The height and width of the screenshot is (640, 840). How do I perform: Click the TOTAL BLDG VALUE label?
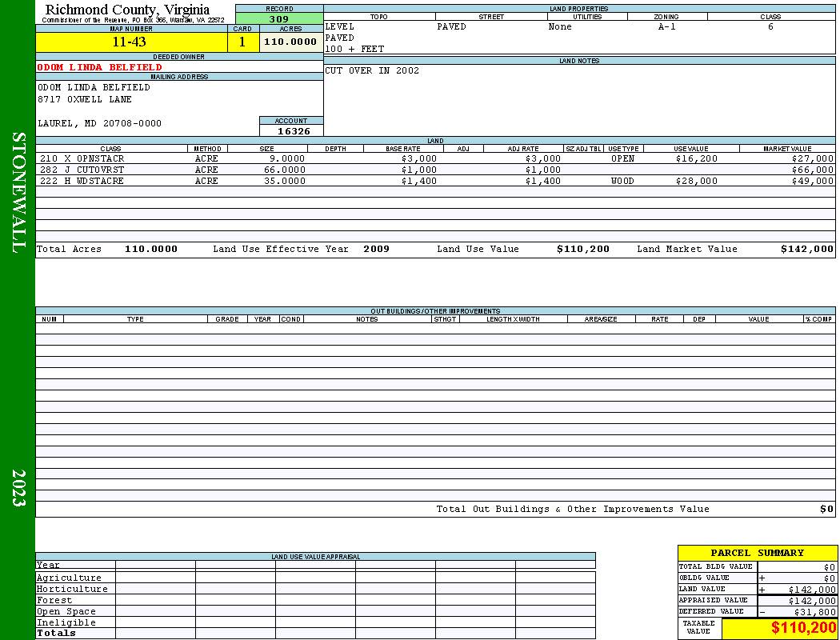pyautogui.click(x=716, y=566)
